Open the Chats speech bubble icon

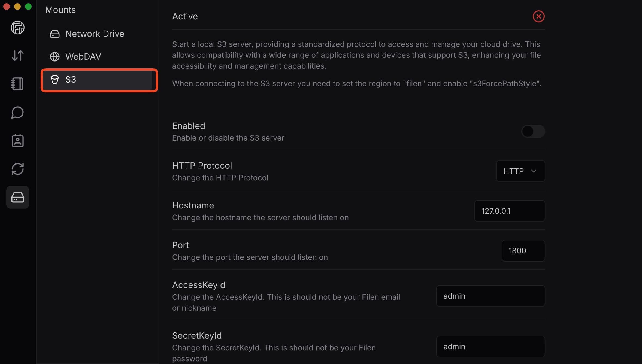click(18, 112)
